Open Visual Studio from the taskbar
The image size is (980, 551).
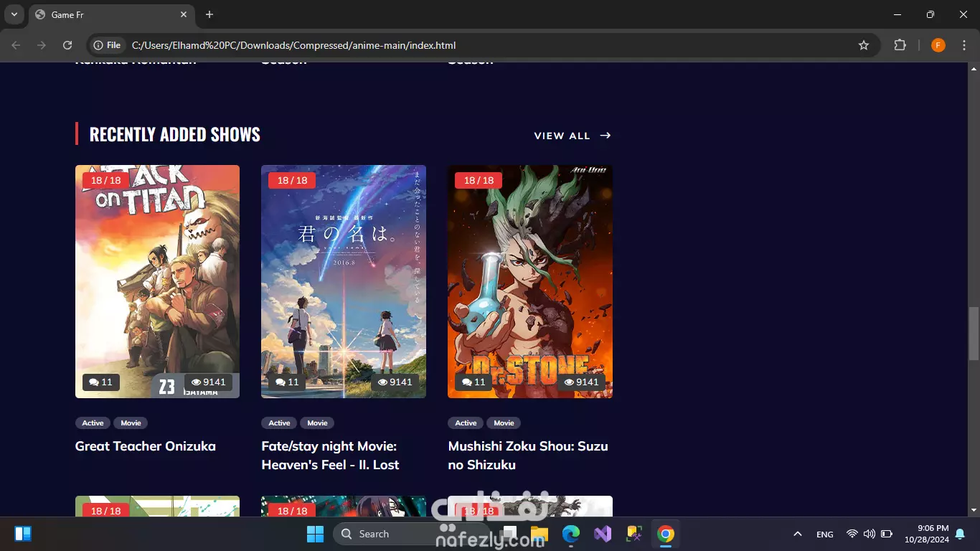pos(602,534)
